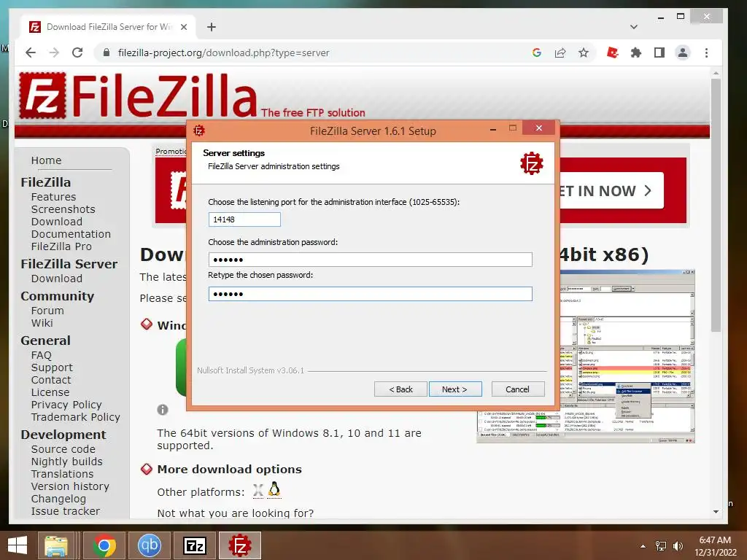Open the Windows Start button
Screen dimensions: 747x560
[x=18, y=545]
